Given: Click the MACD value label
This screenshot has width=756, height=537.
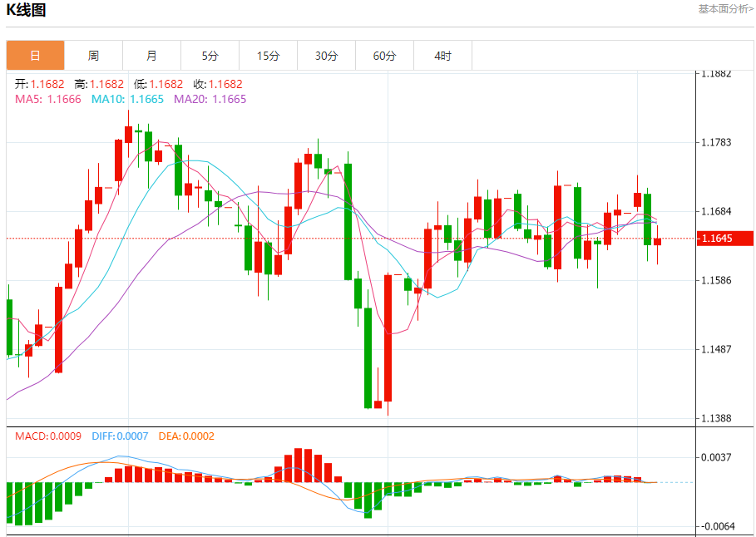Looking at the screenshot, I should (x=48, y=436).
